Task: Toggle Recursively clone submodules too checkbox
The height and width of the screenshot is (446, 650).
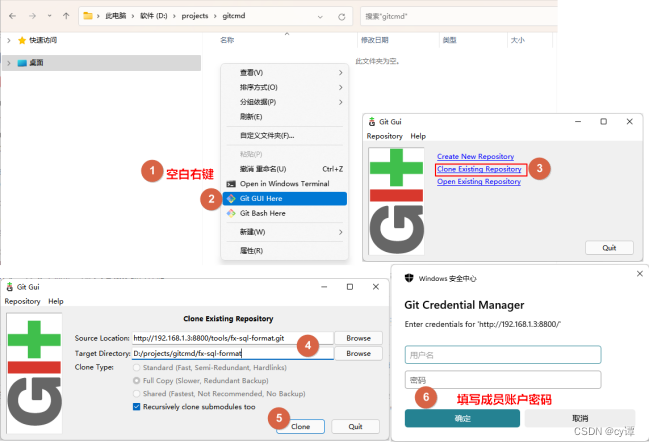Action: click(136, 407)
